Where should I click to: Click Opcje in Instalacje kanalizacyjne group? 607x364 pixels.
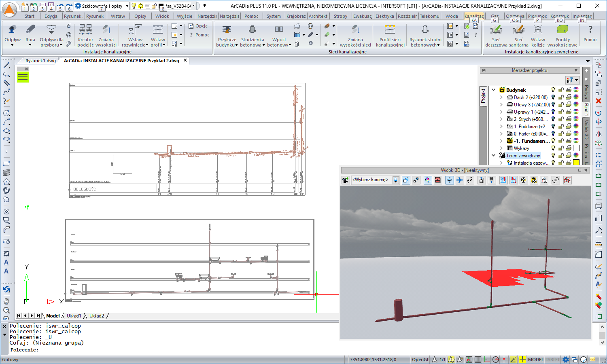(198, 26)
